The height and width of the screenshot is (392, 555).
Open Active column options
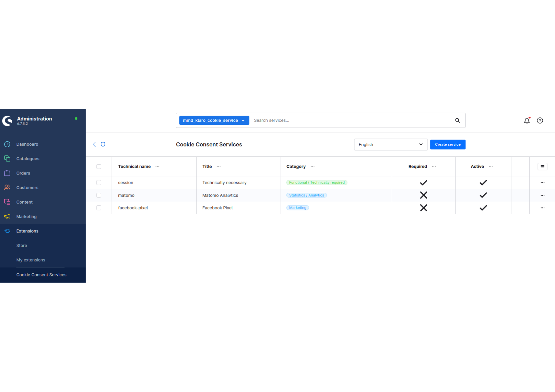(x=491, y=167)
